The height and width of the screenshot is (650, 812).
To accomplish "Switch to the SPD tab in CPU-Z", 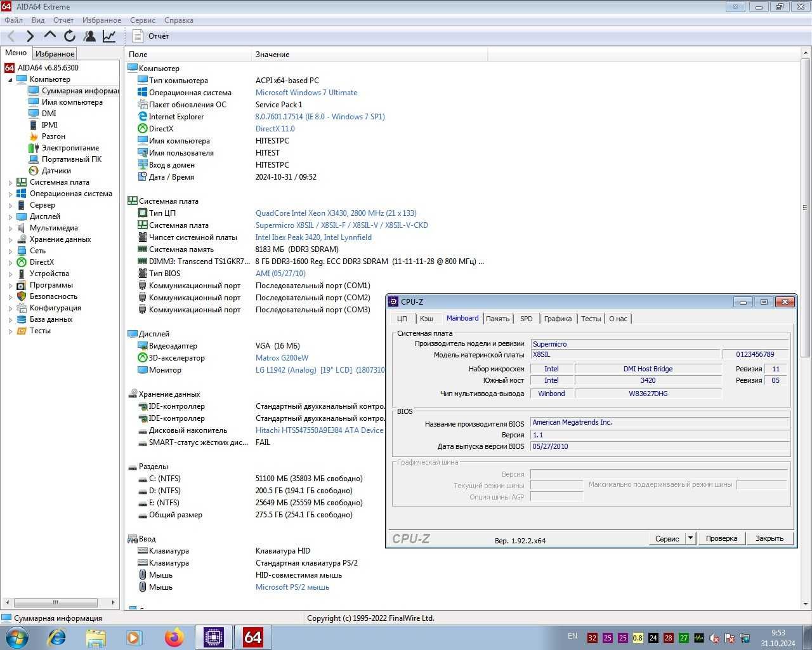I will click(x=527, y=319).
